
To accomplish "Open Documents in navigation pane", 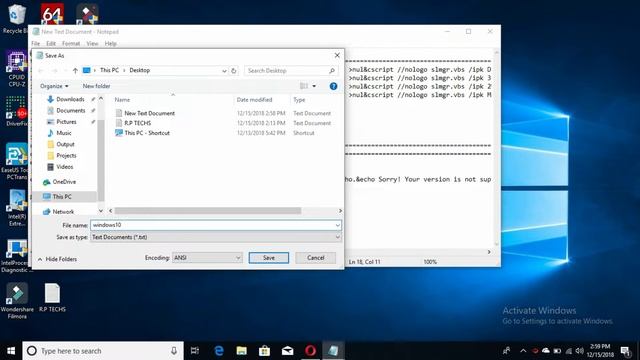I will point(71,111).
